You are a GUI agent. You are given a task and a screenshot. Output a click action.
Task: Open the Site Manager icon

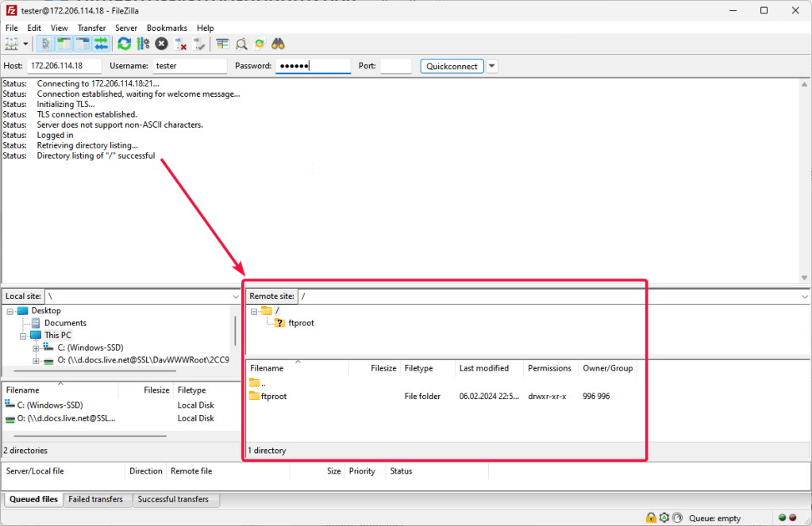12,44
